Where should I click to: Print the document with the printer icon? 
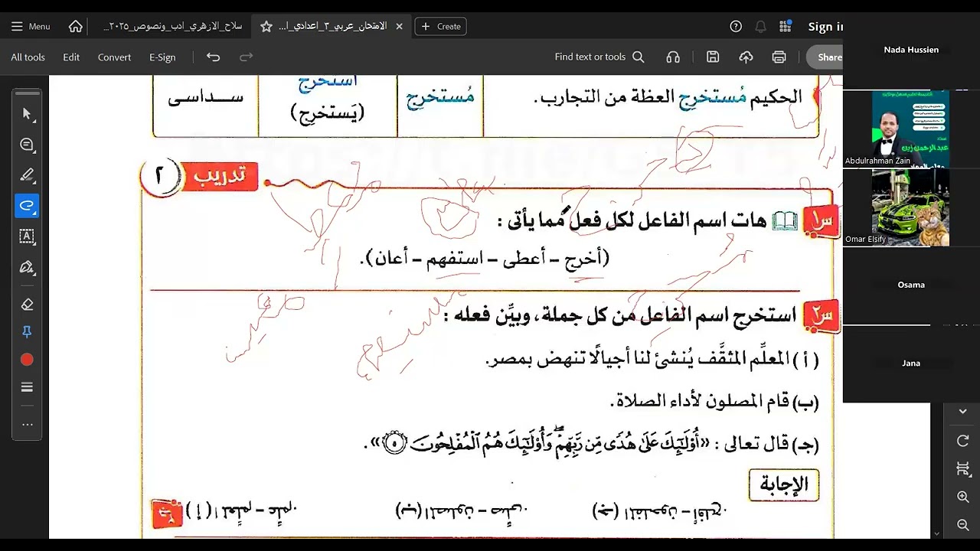click(779, 57)
